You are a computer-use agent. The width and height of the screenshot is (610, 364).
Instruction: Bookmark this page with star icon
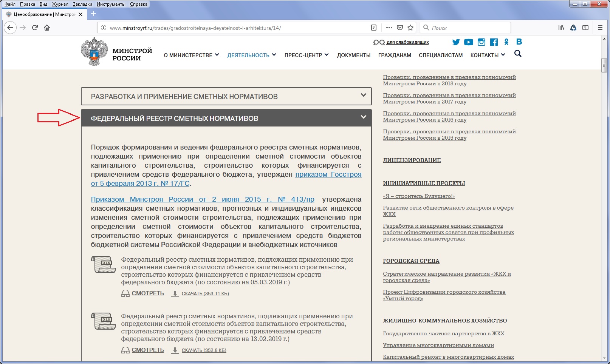point(410,28)
